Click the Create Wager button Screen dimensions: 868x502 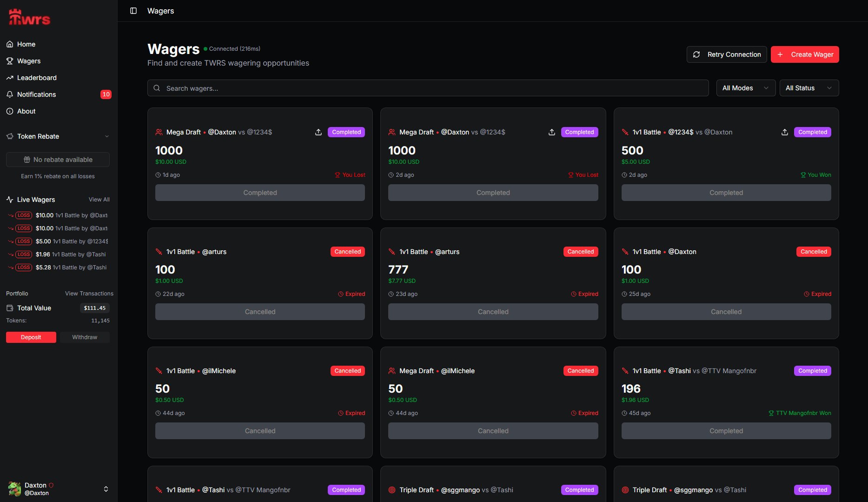[805, 54]
